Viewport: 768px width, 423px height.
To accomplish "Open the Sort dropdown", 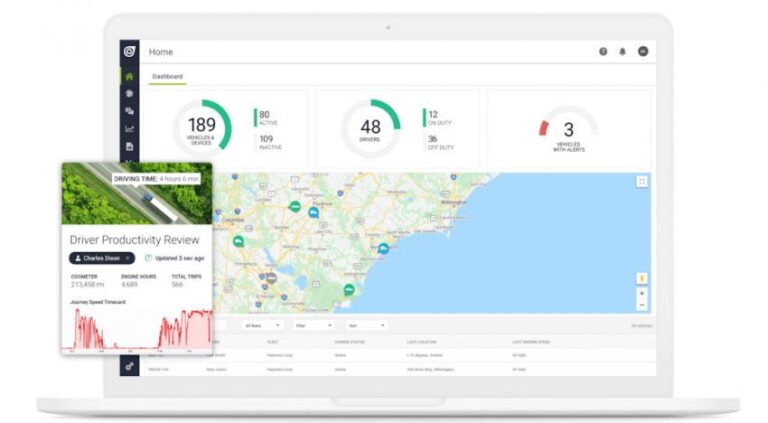I will pos(366,325).
